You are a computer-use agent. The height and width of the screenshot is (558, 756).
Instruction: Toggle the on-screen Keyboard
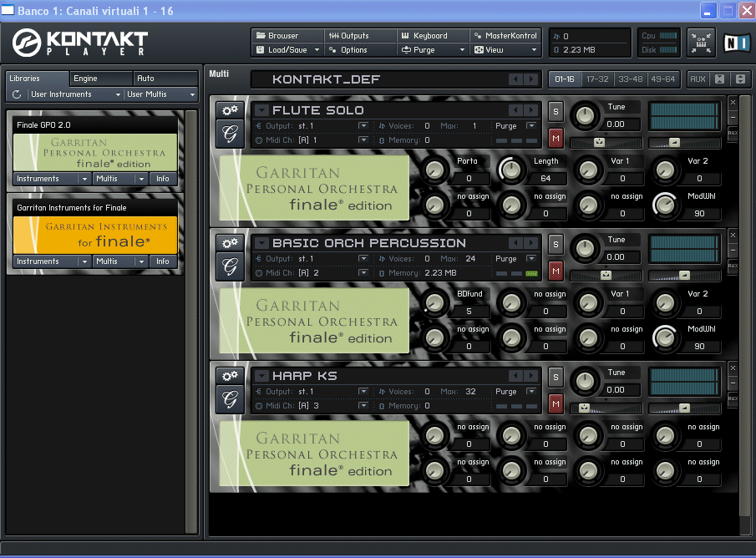[433, 36]
